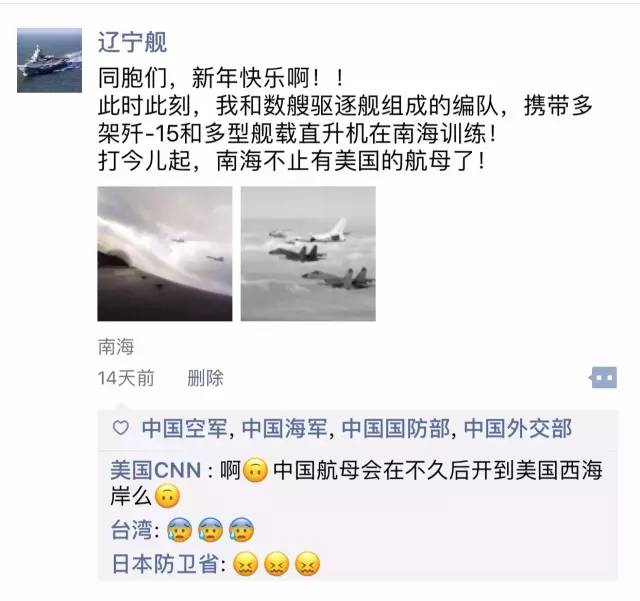Open 中国国防部 liker profile
The image size is (640, 601).
[396, 429]
